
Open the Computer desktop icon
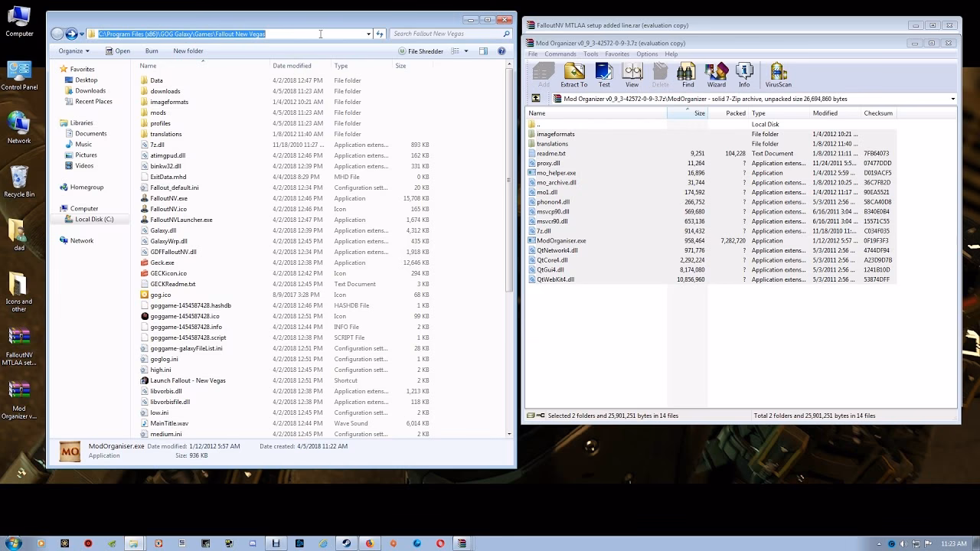19,21
